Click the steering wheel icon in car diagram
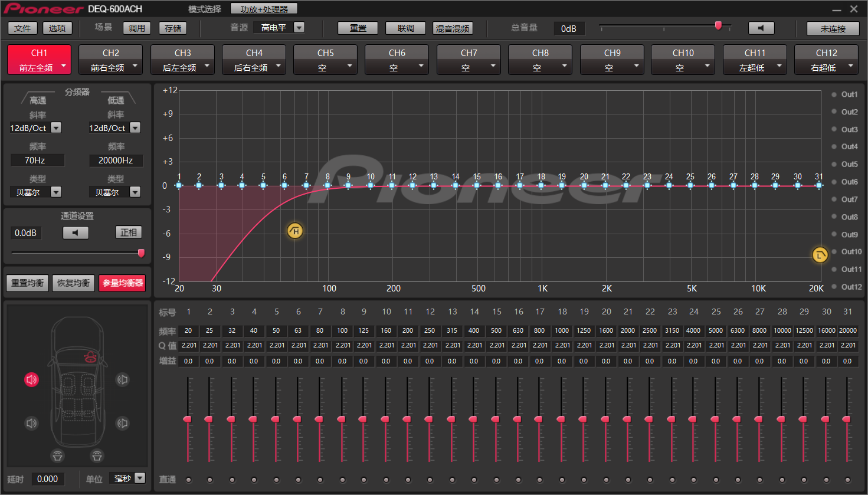This screenshot has width=868, height=495. pos(91,357)
